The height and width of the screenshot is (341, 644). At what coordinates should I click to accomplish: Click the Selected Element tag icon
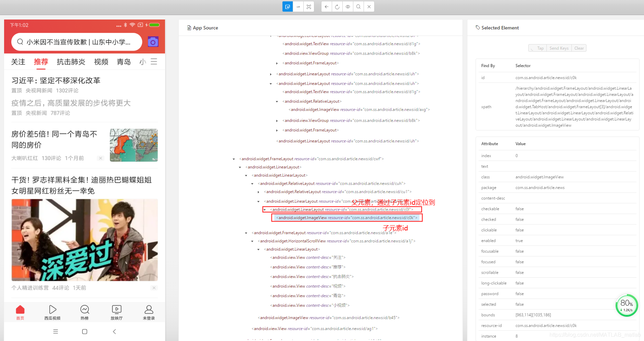(478, 27)
